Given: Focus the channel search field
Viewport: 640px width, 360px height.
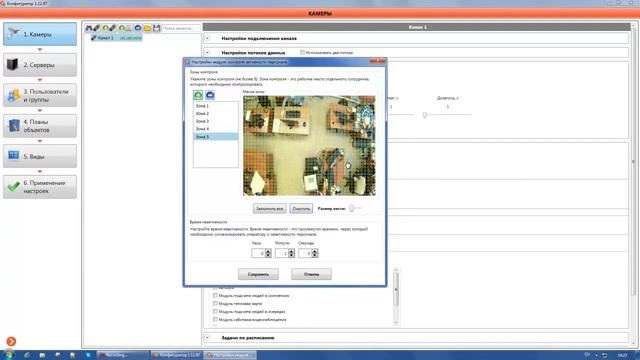Looking at the screenshot, I should (181, 28).
